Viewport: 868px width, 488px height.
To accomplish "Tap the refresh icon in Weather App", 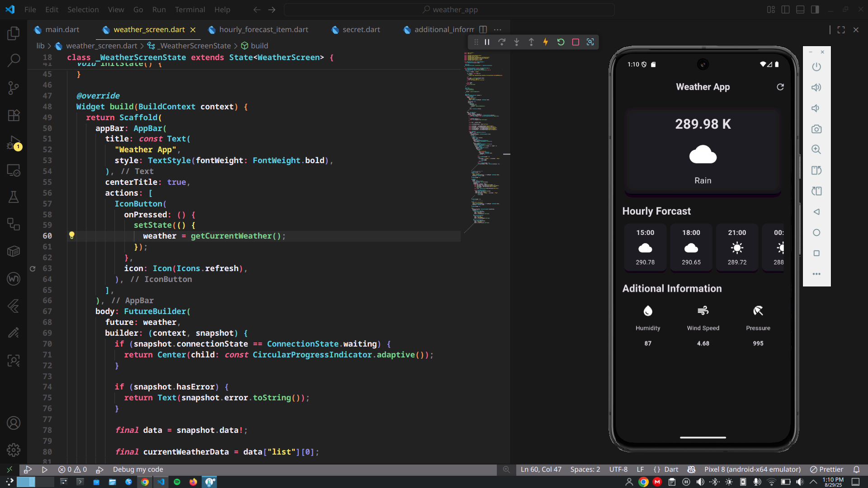I will click(780, 87).
